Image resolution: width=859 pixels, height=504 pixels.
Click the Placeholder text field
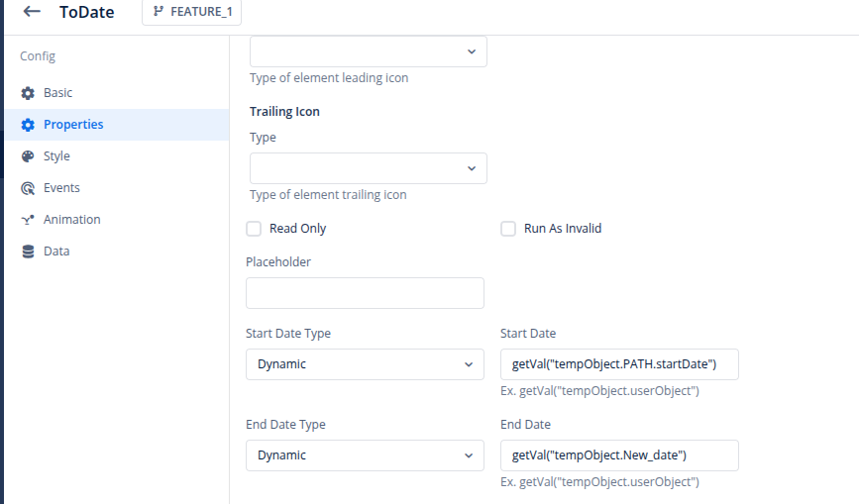point(365,293)
